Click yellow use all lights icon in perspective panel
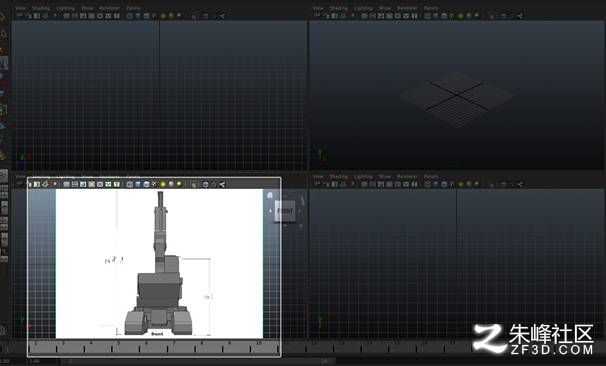The height and width of the screenshot is (366, 606). pyautogui.click(x=461, y=16)
